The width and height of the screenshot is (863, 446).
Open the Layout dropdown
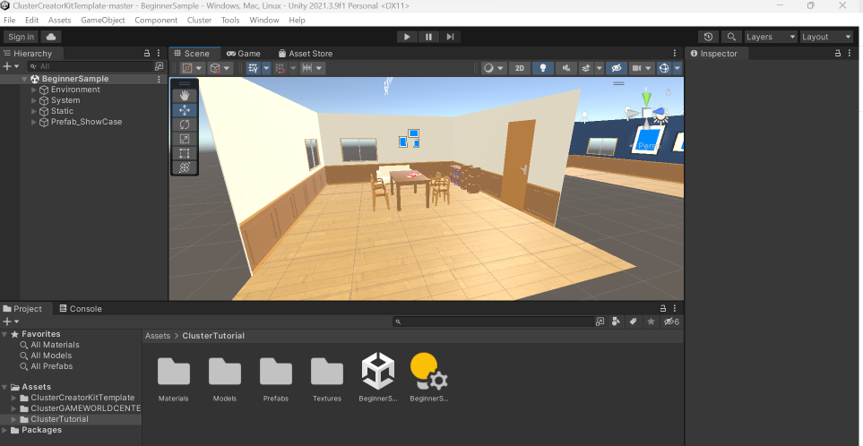tap(826, 37)
